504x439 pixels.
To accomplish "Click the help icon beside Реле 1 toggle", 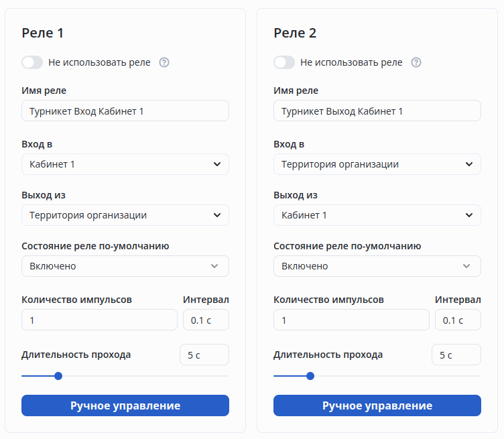I will 164,62.
